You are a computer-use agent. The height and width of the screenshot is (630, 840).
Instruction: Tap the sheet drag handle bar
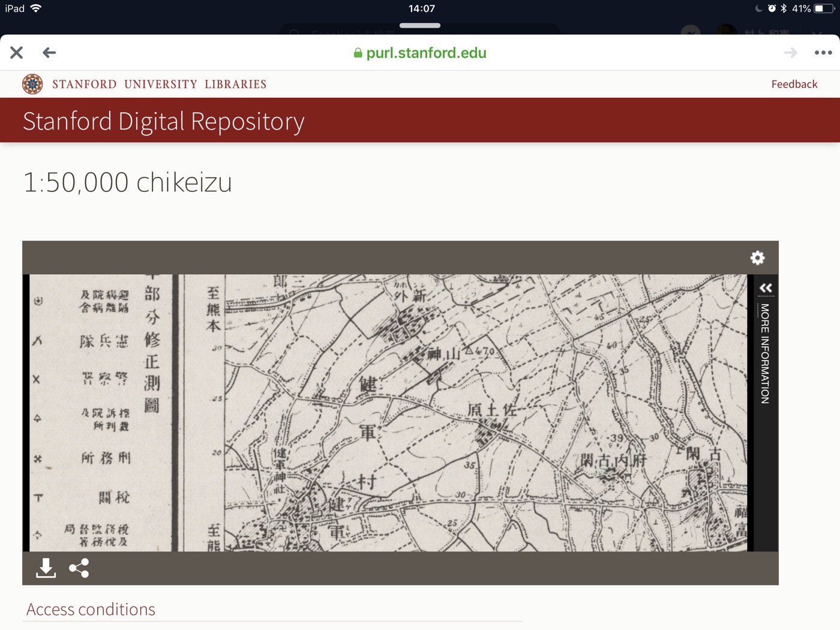(420, 26)
